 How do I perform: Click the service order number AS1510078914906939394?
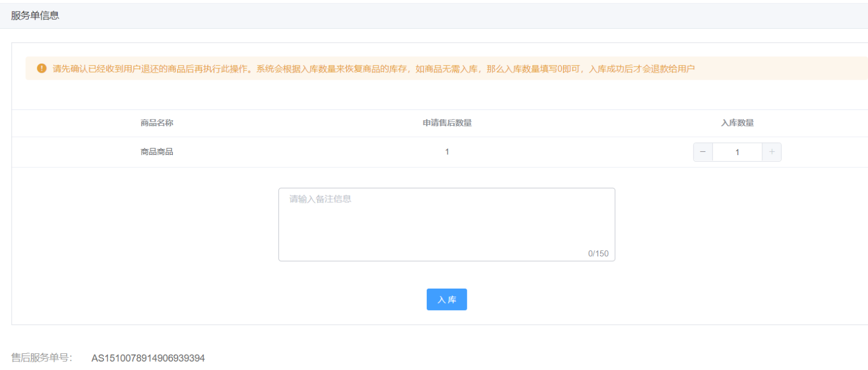148,358
